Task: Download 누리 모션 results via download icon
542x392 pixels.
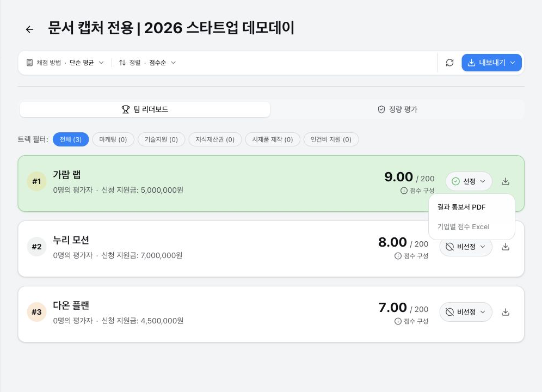Action: pos(506,247)
